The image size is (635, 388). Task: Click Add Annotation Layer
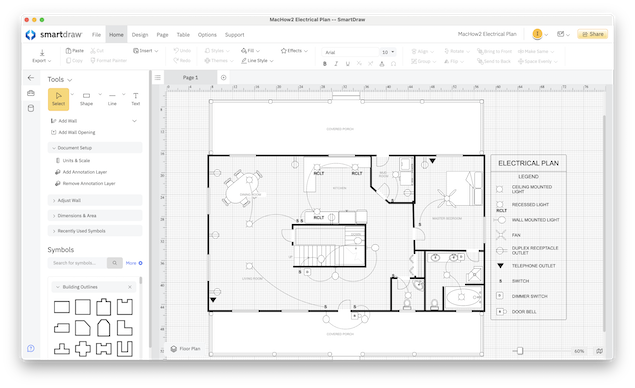81,172
